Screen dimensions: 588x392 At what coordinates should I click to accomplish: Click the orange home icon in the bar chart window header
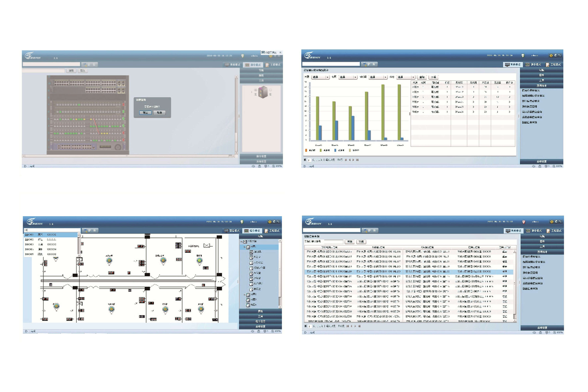(551, 55)
